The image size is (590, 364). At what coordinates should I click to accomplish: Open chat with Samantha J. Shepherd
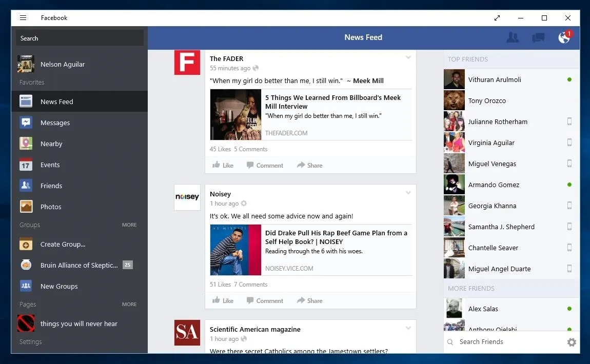tap(512, 227)
